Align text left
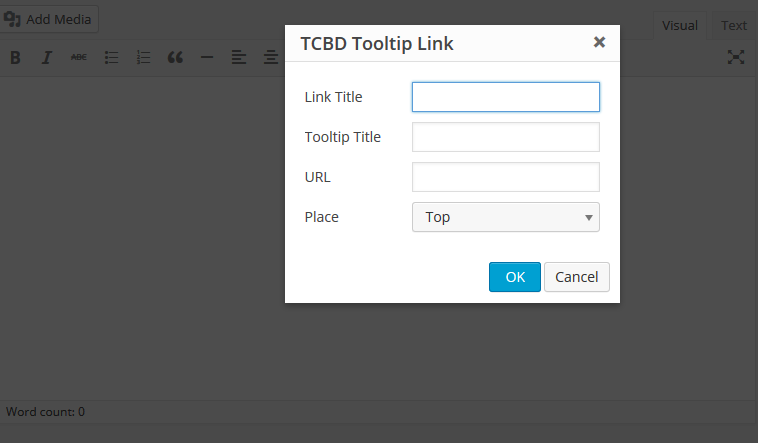Viewport: 758px width, 443px height. pyautogui.click(x=239, y=58)
